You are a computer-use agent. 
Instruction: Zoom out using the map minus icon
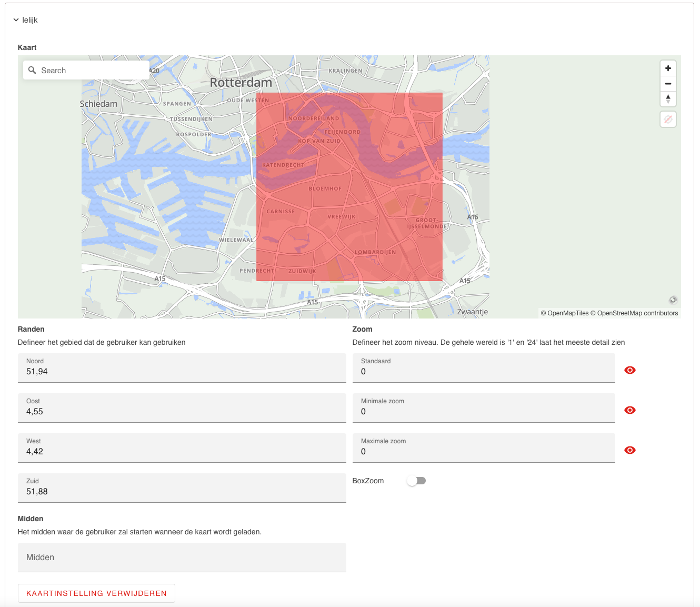(668, 84)
